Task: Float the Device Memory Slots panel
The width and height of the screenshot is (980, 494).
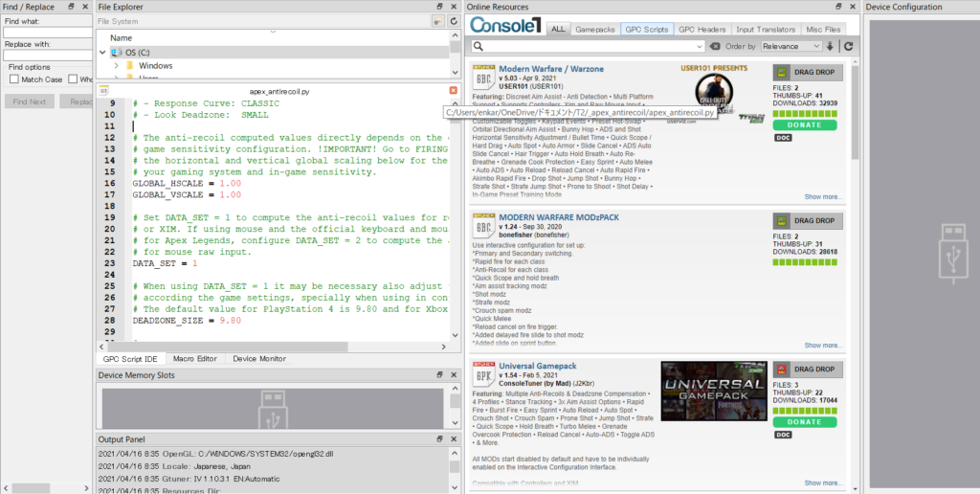Action: coord(440,374)
